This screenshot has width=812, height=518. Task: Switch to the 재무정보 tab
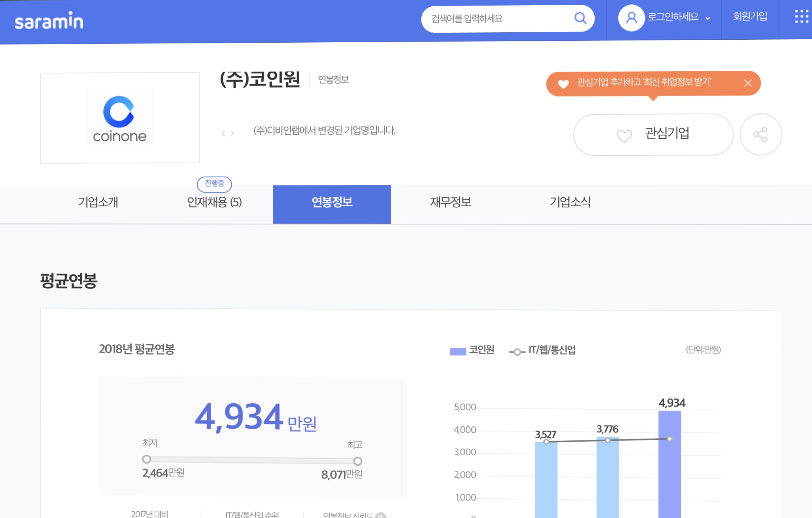(x=450, y=202)
